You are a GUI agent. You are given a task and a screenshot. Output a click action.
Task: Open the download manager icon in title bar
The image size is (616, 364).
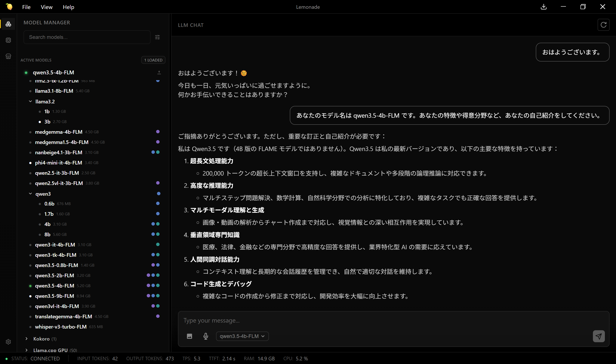543,7
